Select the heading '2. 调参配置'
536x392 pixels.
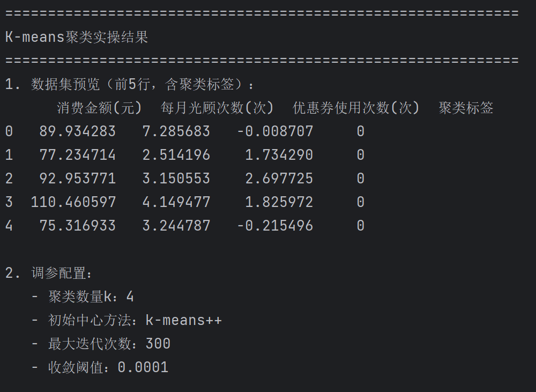pyautogui.click(x=49, y=273)
